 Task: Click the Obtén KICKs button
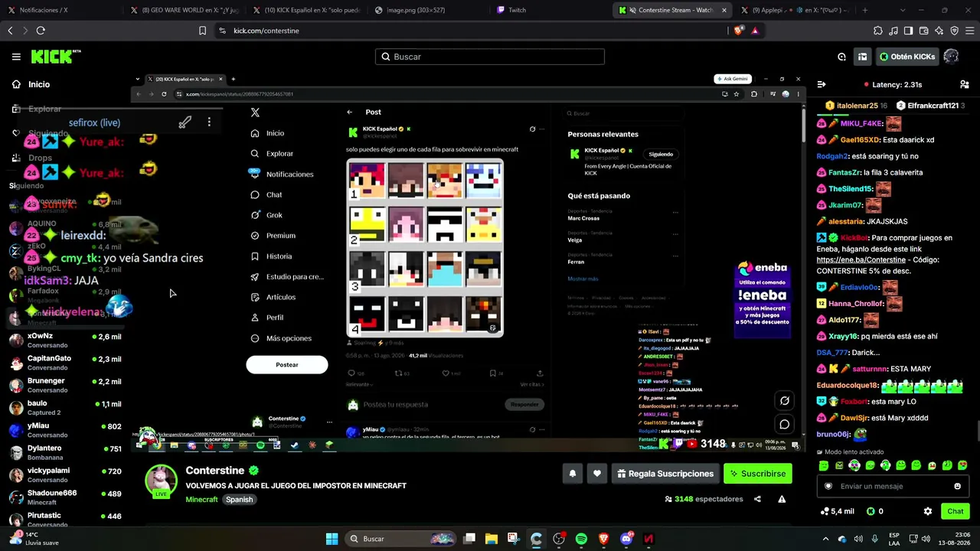(907, 57)
